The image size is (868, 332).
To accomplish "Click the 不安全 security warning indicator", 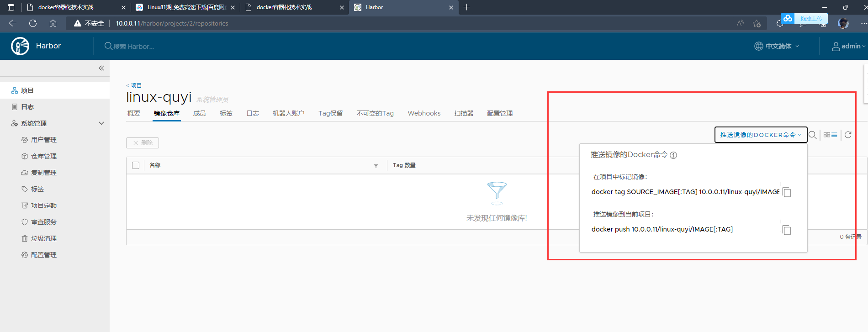I will coord(89,23).
